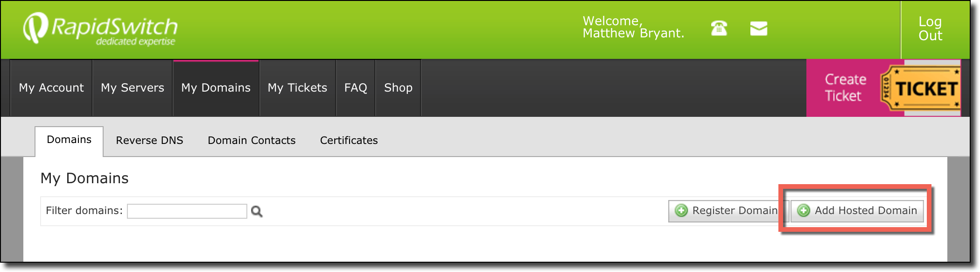
Task: Open the Certificates tab
Action: click(x=349, y=140)
